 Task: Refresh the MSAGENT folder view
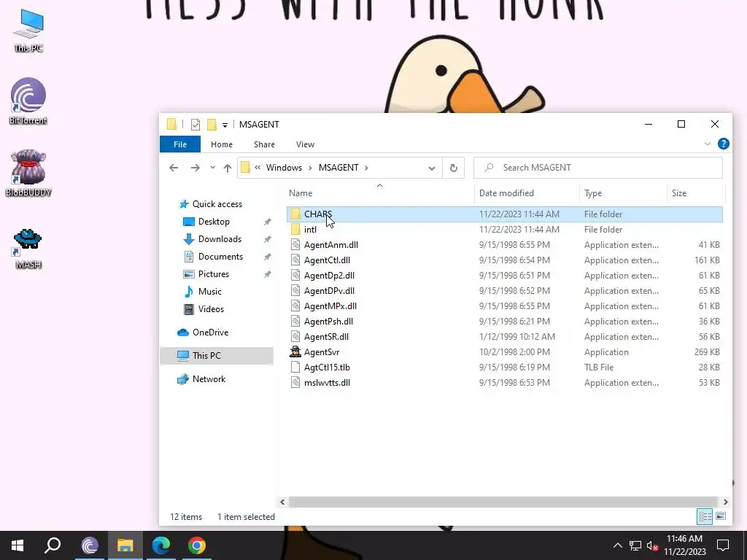coord(454,168)
